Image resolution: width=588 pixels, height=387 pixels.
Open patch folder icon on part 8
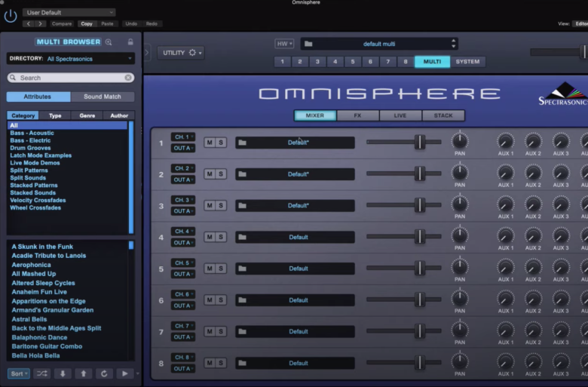point(242,364)
